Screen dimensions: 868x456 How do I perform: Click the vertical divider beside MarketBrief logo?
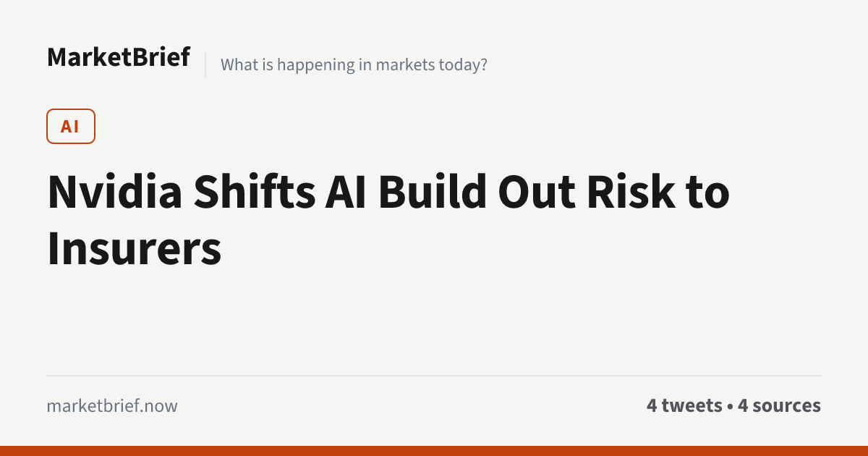click(x=205, y=64)
